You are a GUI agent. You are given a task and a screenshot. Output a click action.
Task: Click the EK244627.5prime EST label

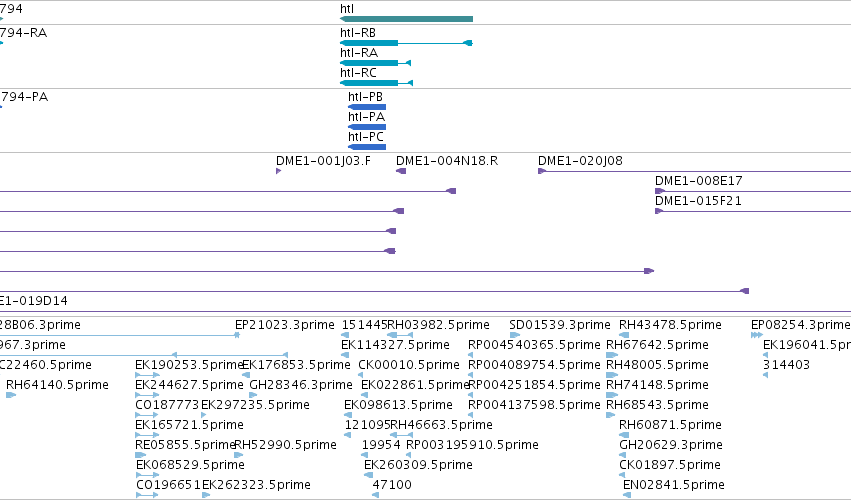pyautogui.click(x=189, y=385)
